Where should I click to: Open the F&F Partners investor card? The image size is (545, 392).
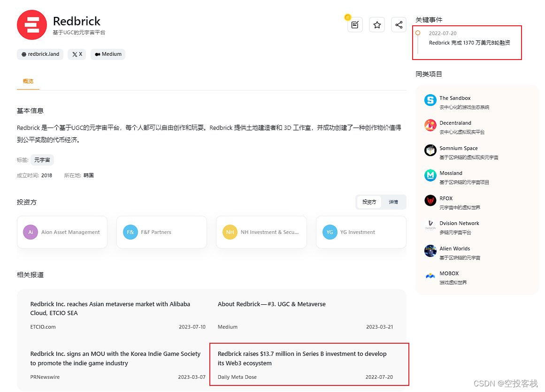coord(161,232)
